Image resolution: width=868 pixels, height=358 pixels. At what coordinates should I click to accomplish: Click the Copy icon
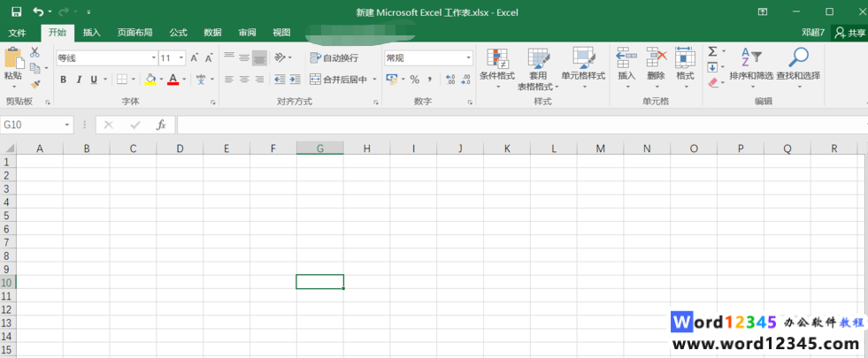pos(35,68)
